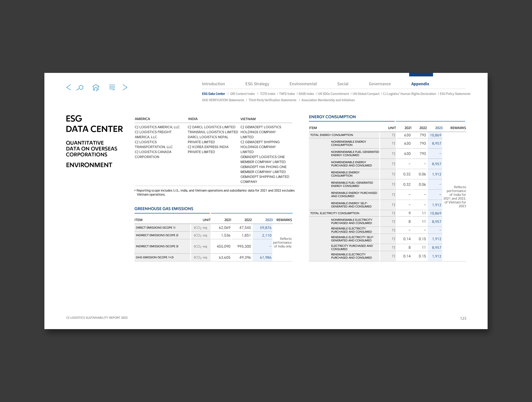Click GREENHOUSE GAS EMISSIONS heading
Screen dimensions: 532x402
point(164,209)
